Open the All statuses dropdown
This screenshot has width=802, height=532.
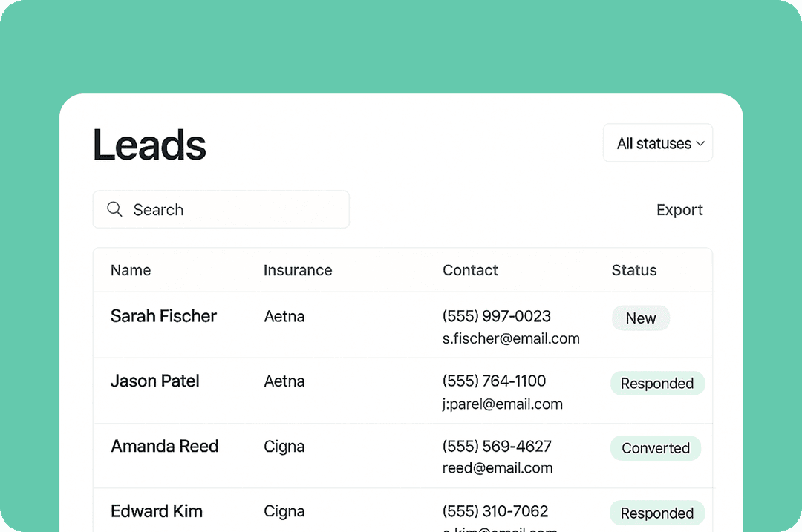coord(657,143)
